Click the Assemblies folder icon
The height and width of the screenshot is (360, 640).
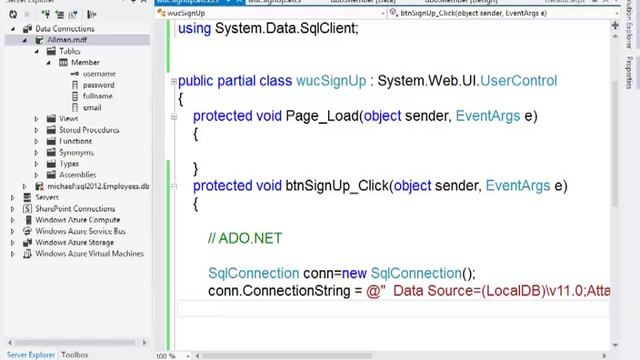point(51,175)
